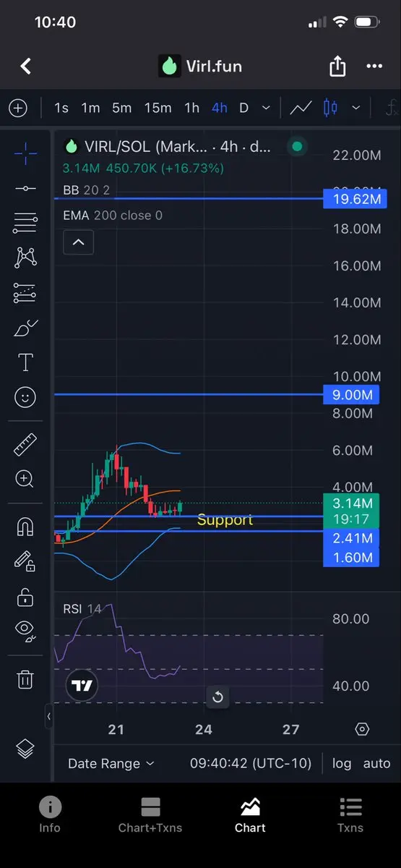Select the 1m timeframe

tap(90, 108)
